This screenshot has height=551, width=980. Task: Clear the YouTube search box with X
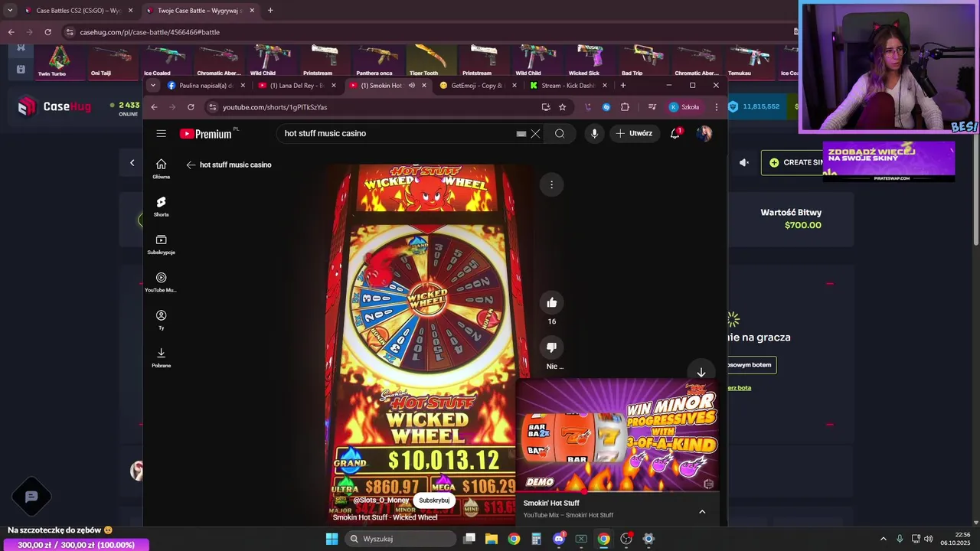(535, 133)
